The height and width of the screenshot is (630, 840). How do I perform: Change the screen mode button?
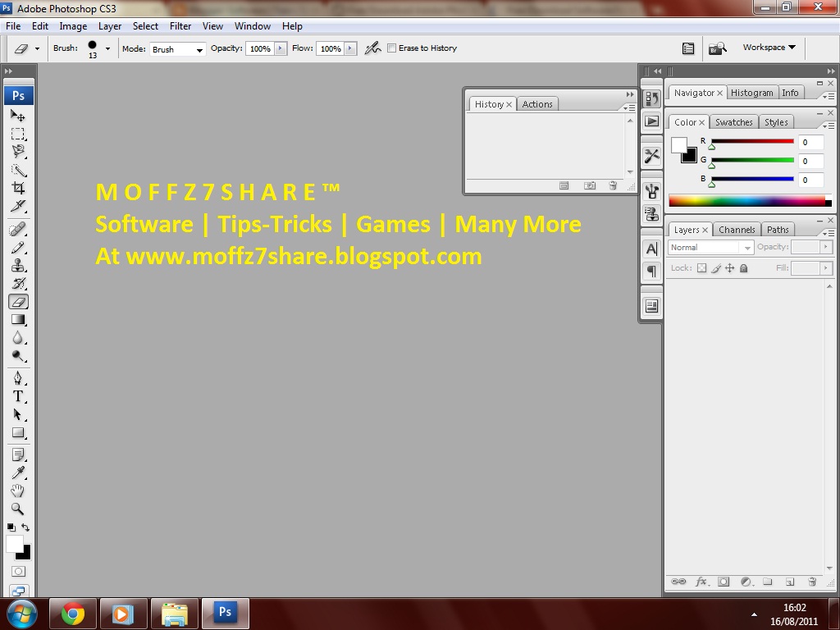coord(18,591)
